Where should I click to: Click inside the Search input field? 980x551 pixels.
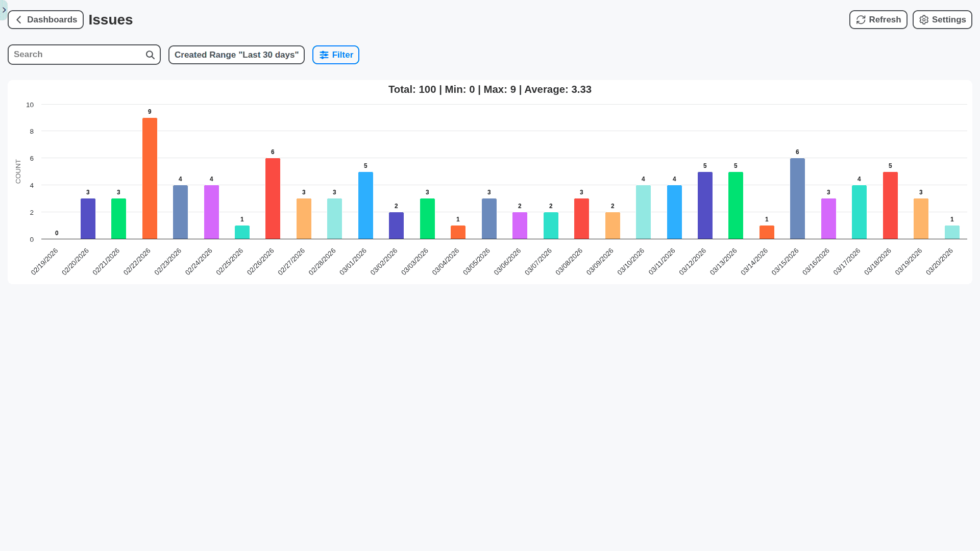coord(77,55)
